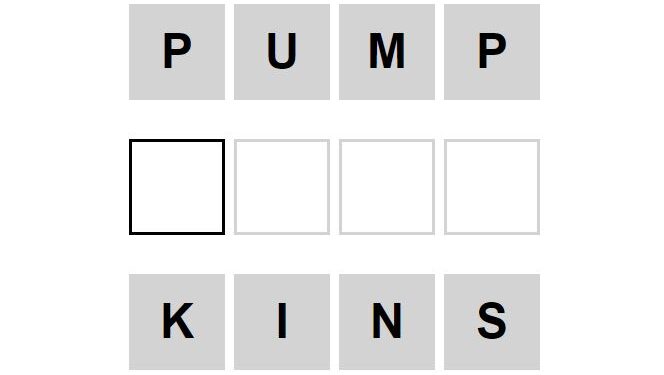Activate the empty box under first P
The image size is (664, 375).
pos(177,187)
